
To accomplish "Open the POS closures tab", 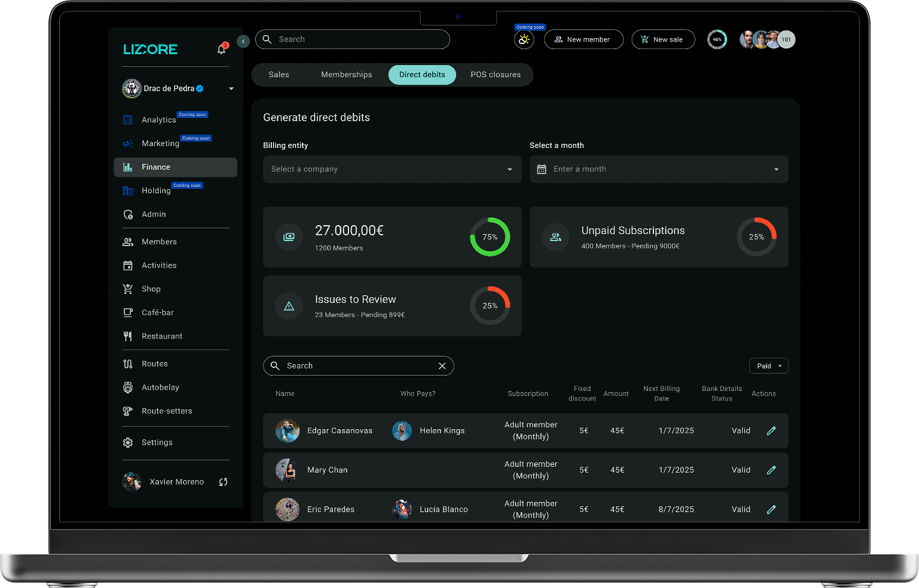I will pyautogui.click(x=495, y=75).
